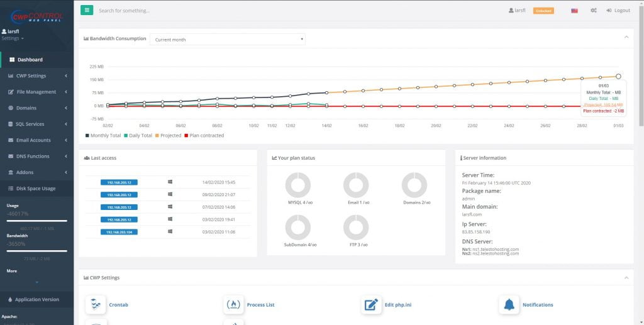Viewport: 644px width, 325px height.
Task: Toggle the Daily Total legend swatch
Action: pos(126,135)
